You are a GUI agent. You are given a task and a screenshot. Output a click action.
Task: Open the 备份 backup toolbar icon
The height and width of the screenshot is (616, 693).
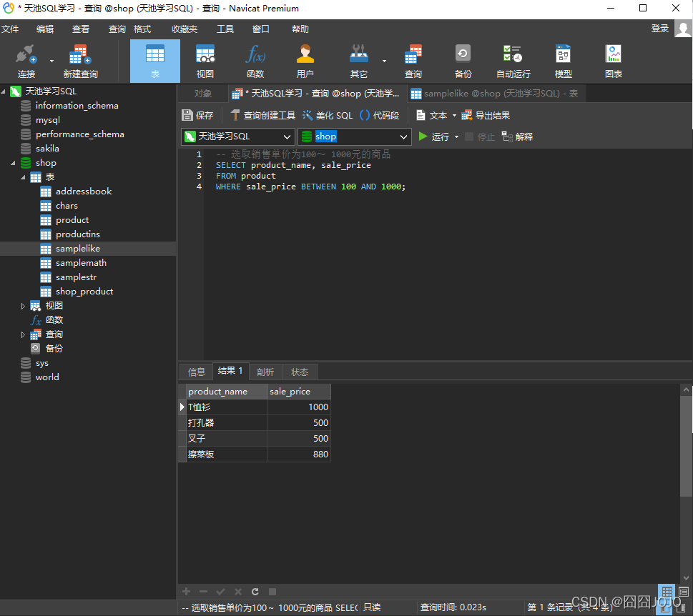coord(463,61)
